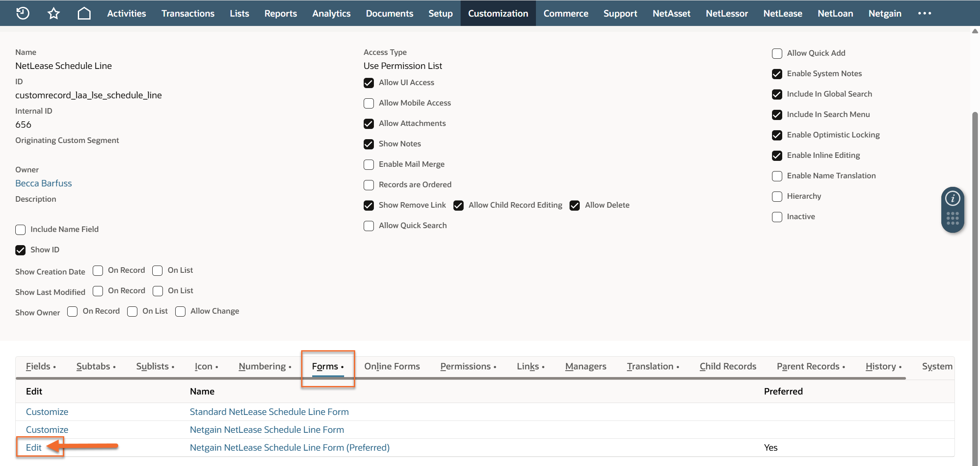
Task: Click the Shortcuts star icon
Action: (x=54, y=13)
